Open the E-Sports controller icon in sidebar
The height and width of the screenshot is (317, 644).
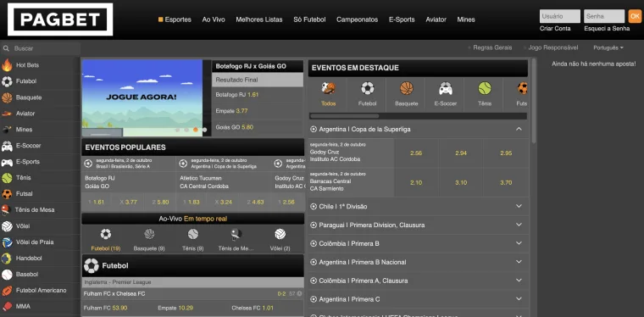point(7,162)
